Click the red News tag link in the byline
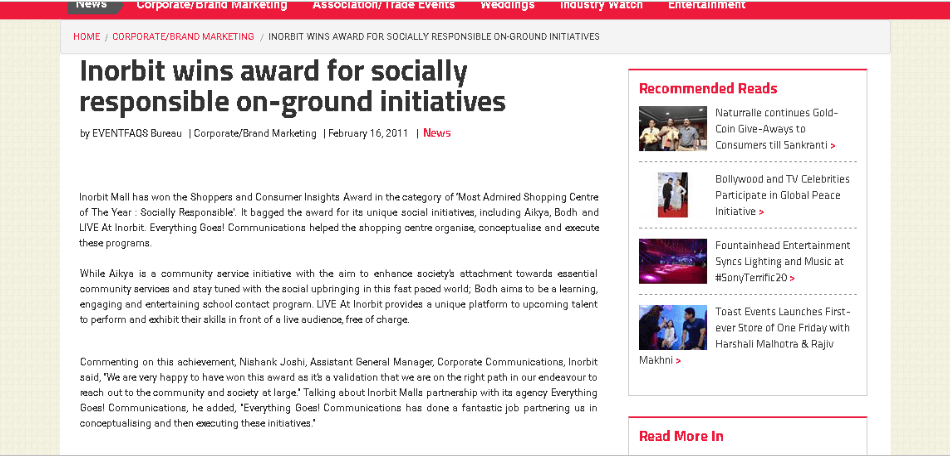950x458 pixels. pos(437,133)
